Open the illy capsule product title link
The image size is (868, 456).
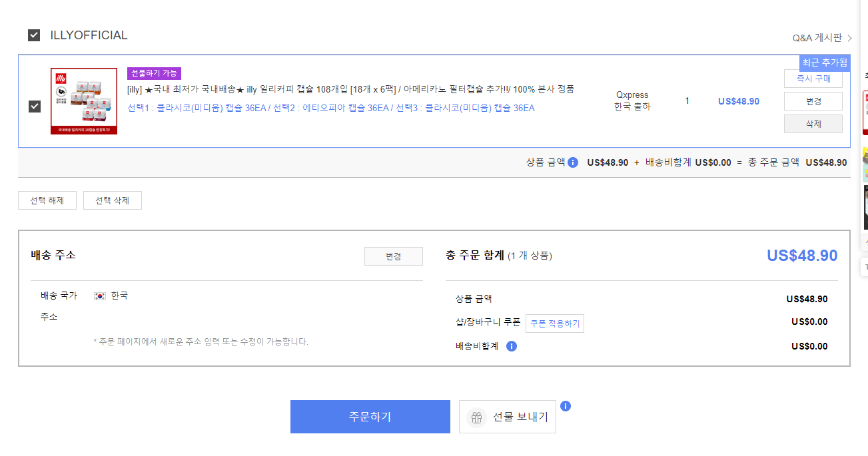click(x=350, y=89)
